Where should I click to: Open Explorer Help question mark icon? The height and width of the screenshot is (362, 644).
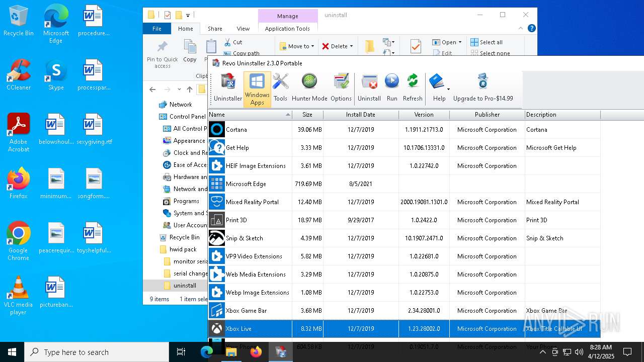tap(531, 29)
